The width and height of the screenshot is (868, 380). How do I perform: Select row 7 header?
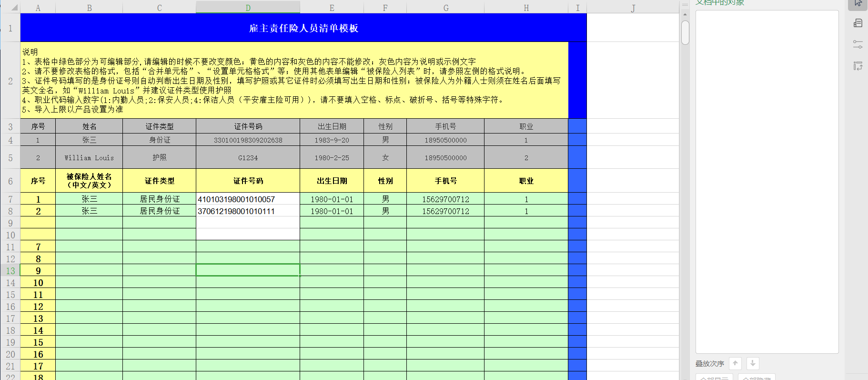point(10,199)
